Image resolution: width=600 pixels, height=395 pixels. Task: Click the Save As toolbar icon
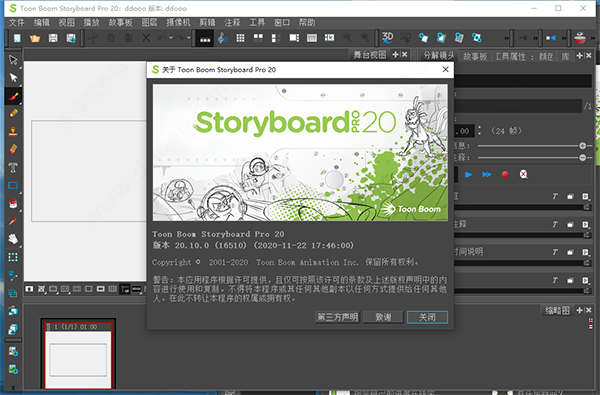71,38
